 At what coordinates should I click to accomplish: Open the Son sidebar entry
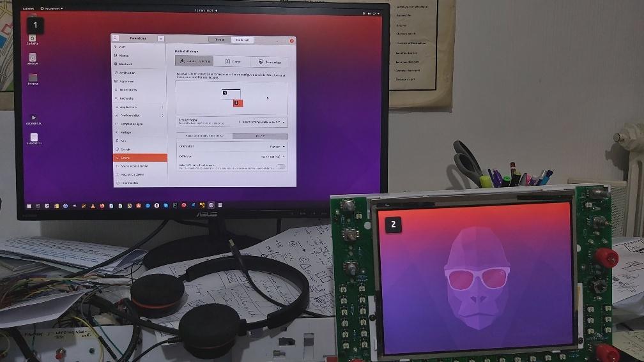tap(140, 140)
